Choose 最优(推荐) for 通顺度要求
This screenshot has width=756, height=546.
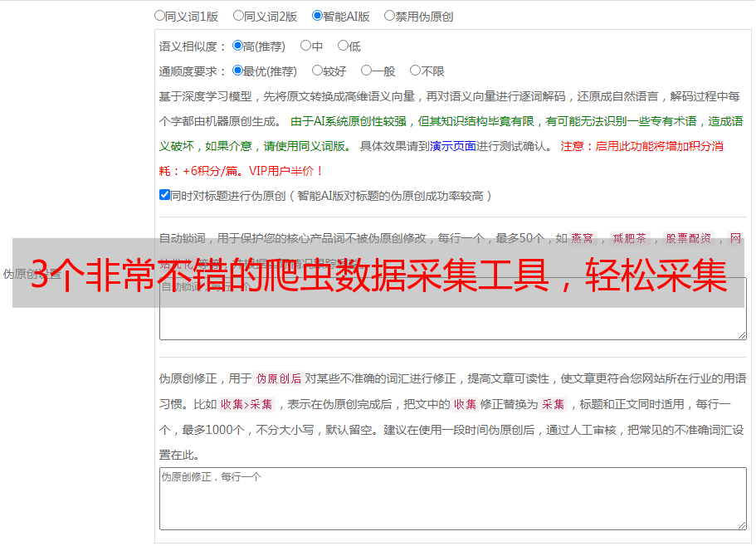pos(237,71)
